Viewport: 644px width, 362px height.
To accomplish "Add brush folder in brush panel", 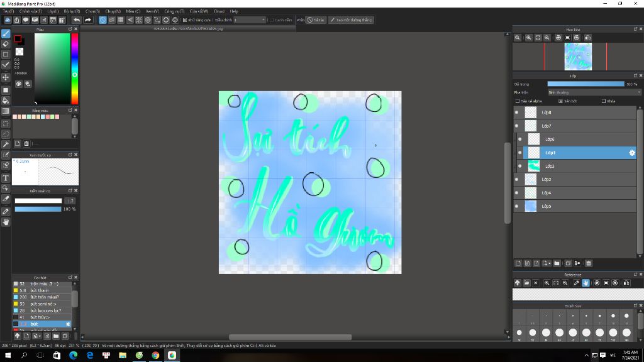I will coord(56,336).
